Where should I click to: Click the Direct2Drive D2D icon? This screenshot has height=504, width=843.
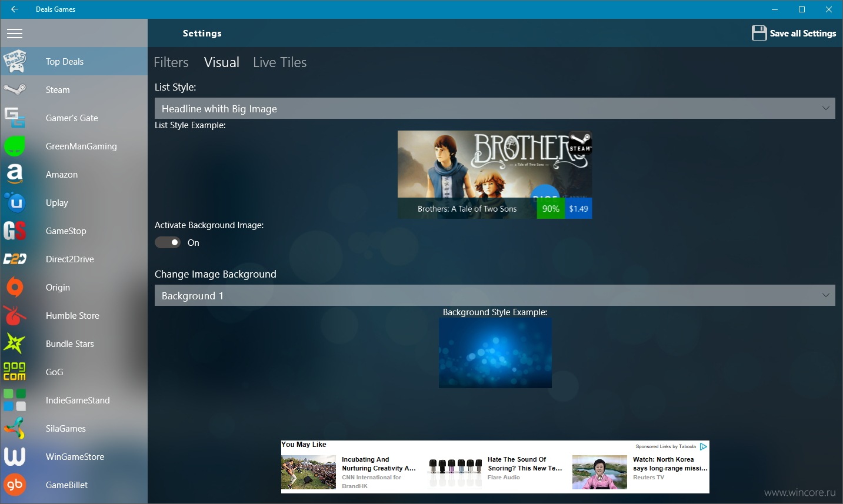coord(15,259)
